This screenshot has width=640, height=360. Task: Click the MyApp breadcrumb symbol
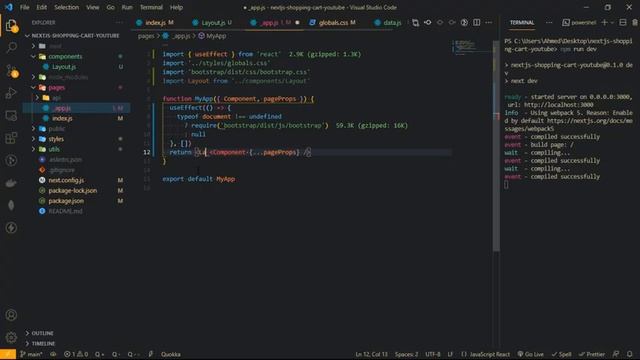click(x=212, y=36)
